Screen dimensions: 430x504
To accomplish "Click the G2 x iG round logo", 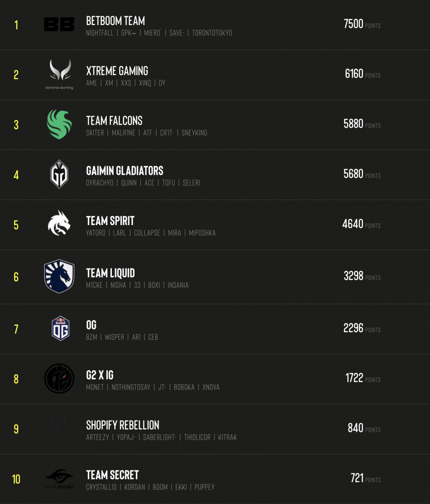I will [59, 378].
